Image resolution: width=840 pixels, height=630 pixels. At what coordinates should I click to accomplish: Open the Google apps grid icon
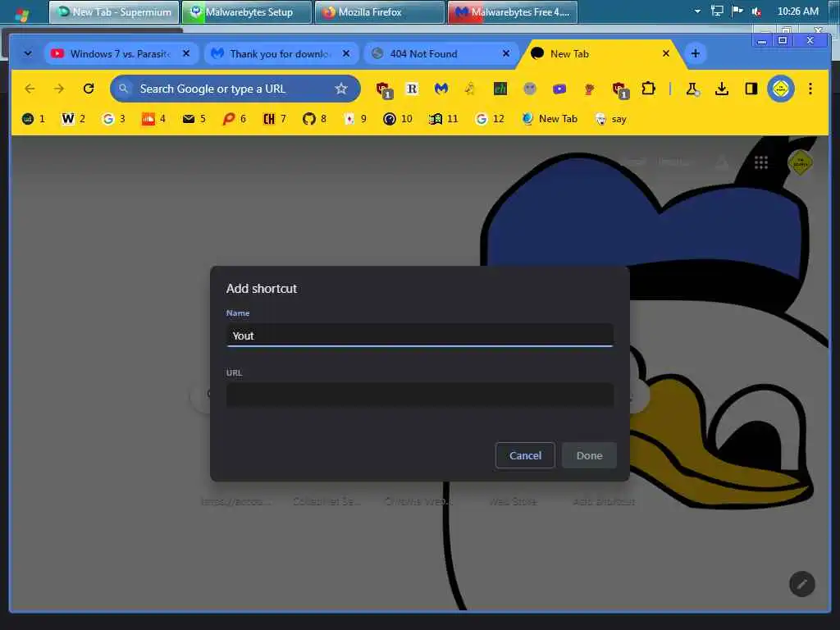[760, 162]
